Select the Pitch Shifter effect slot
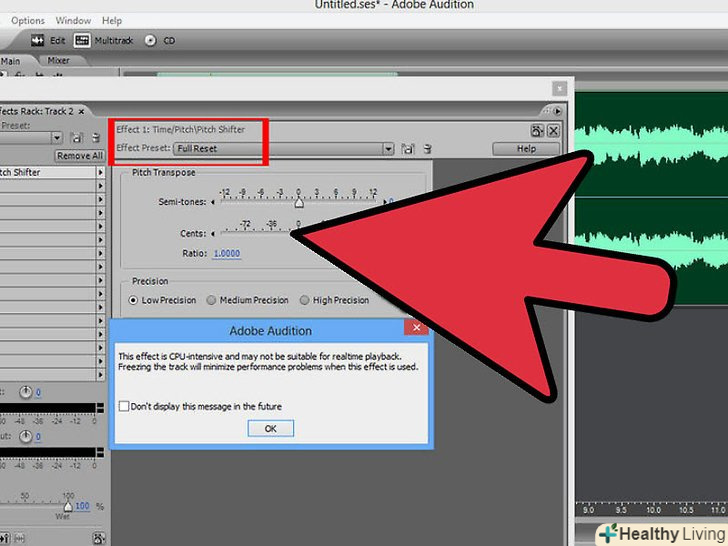 [47, 172]
